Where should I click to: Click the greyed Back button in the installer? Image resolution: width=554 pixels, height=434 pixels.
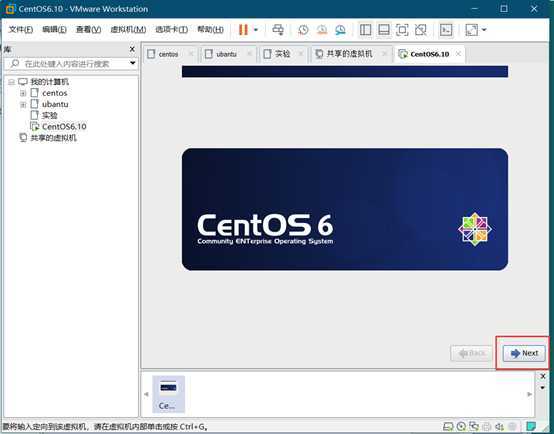pos(471,353)
